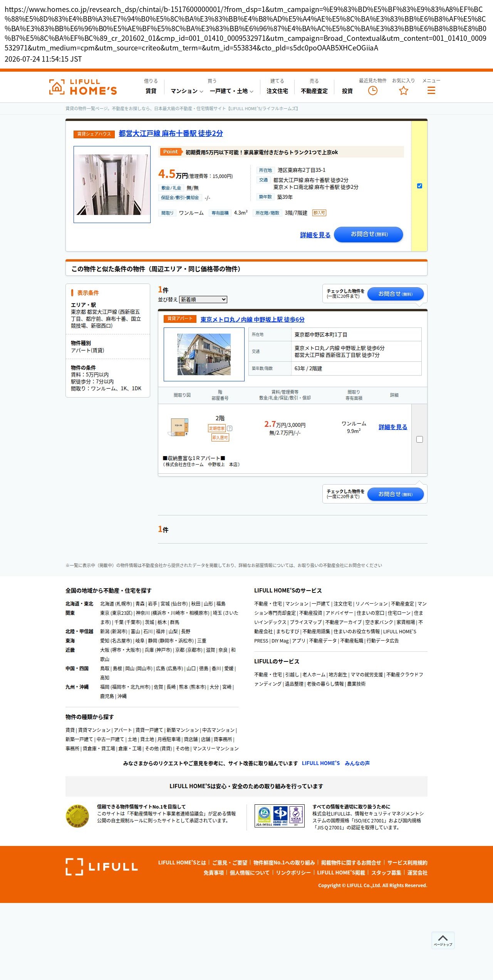The width and height of the screenshot is (493, 980).
Task: Click the お問合せ button on share house listing
Action: pyautogui.click(x=368, y=234)
